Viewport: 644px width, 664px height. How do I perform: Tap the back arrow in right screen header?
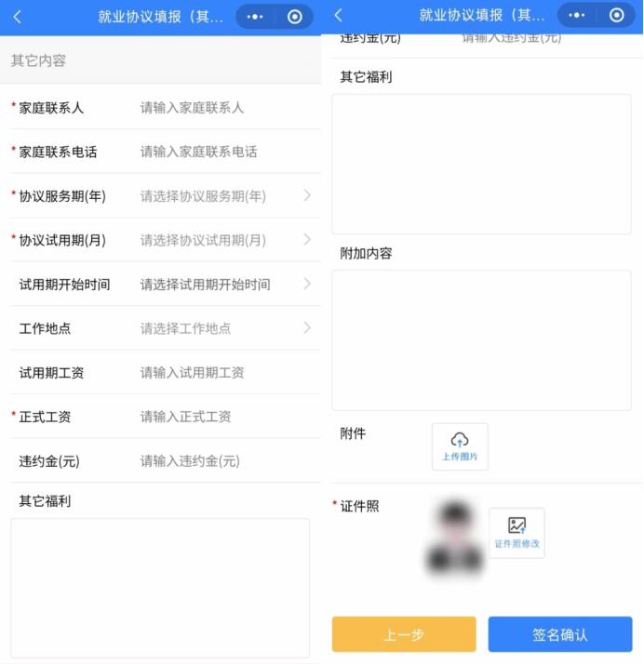pyautogui.click(x=338, y=16)
